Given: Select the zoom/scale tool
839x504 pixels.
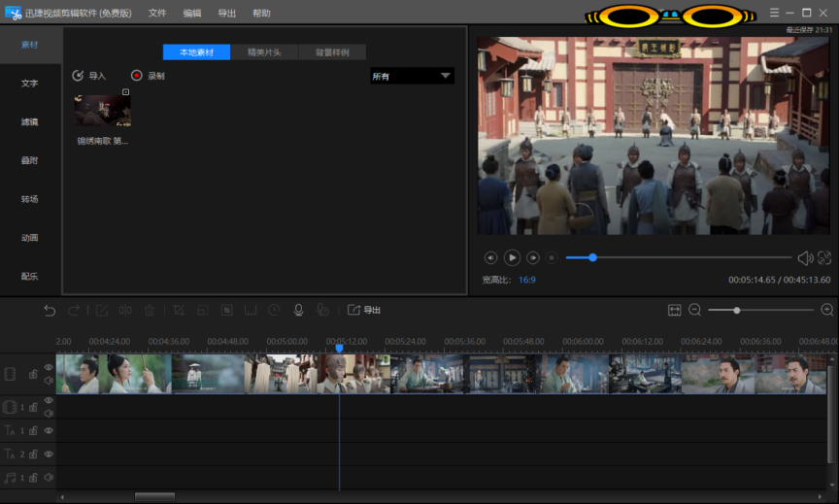Looking at the screenshot, I should [203, 311].
